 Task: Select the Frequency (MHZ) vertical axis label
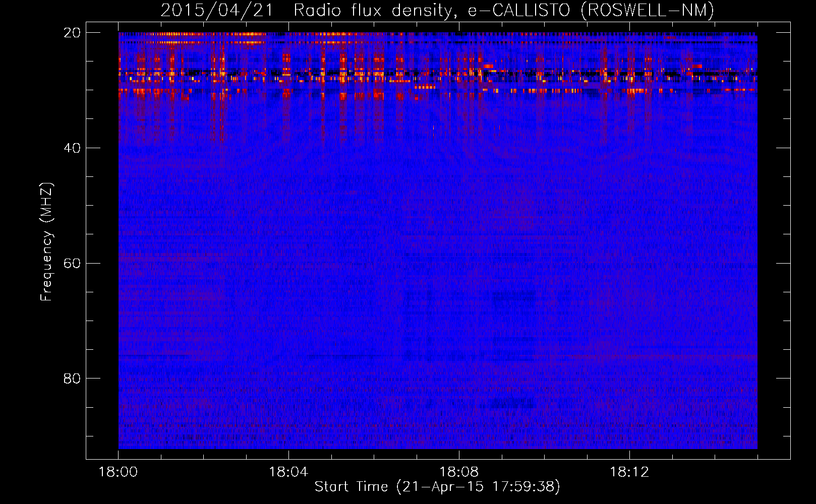pos(46,242)
